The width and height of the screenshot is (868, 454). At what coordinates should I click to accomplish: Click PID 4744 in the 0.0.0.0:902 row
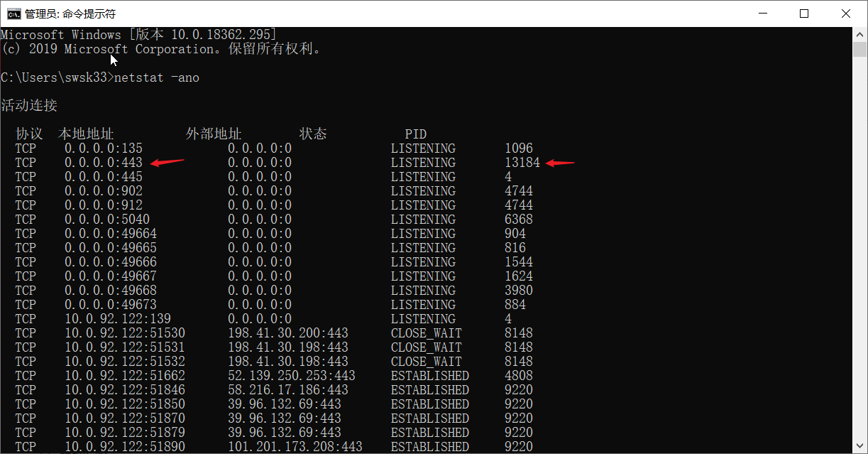(519, 191)
